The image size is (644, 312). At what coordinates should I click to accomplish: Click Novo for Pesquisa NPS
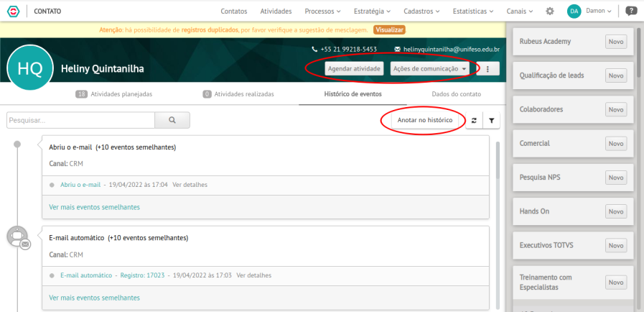point(616,178)
